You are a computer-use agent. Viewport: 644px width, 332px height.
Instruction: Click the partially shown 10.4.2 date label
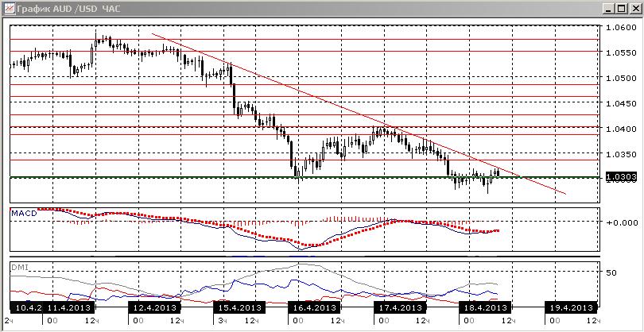(26, 307)
